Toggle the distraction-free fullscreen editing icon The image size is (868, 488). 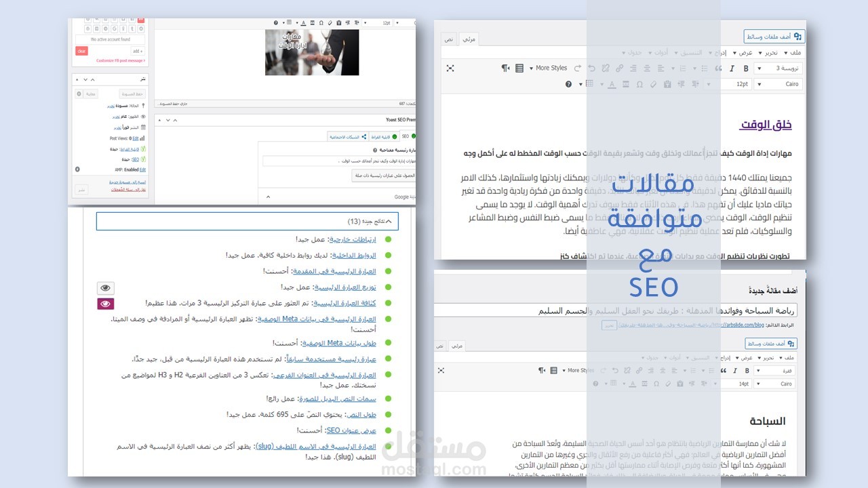pos(450,68)
